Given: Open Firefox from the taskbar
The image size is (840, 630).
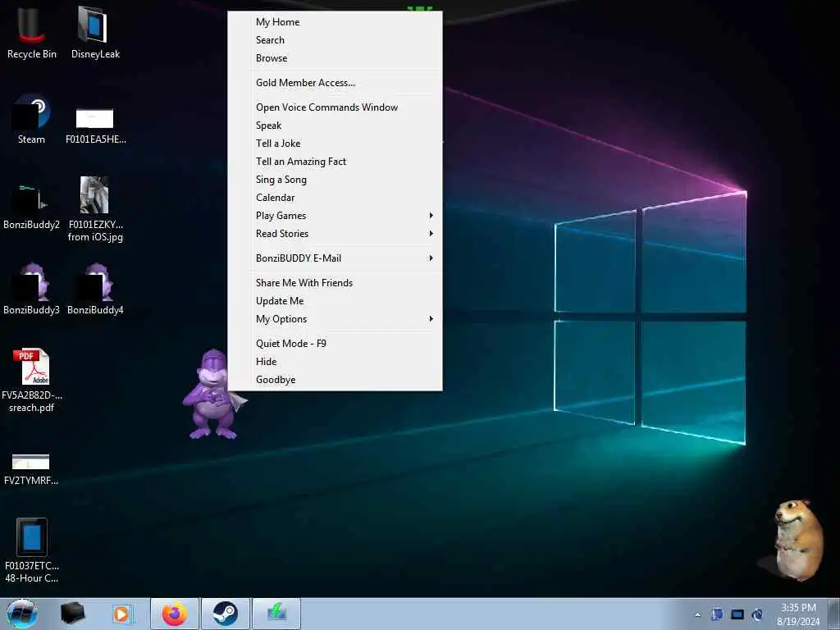Looking at the screenshot, I should [x=175, y=614].
